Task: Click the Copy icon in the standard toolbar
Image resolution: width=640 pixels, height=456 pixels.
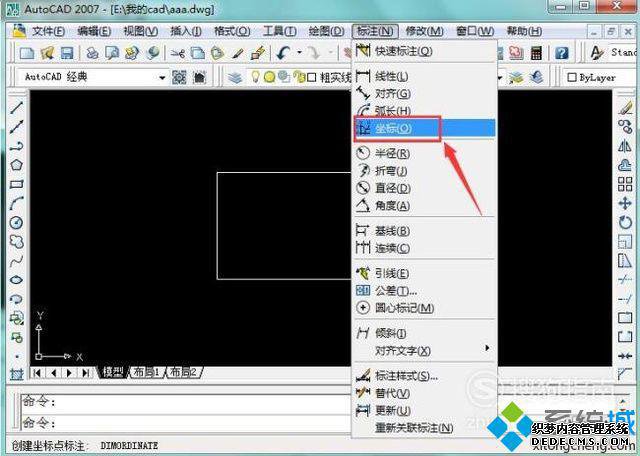Action: pos(198,53)
